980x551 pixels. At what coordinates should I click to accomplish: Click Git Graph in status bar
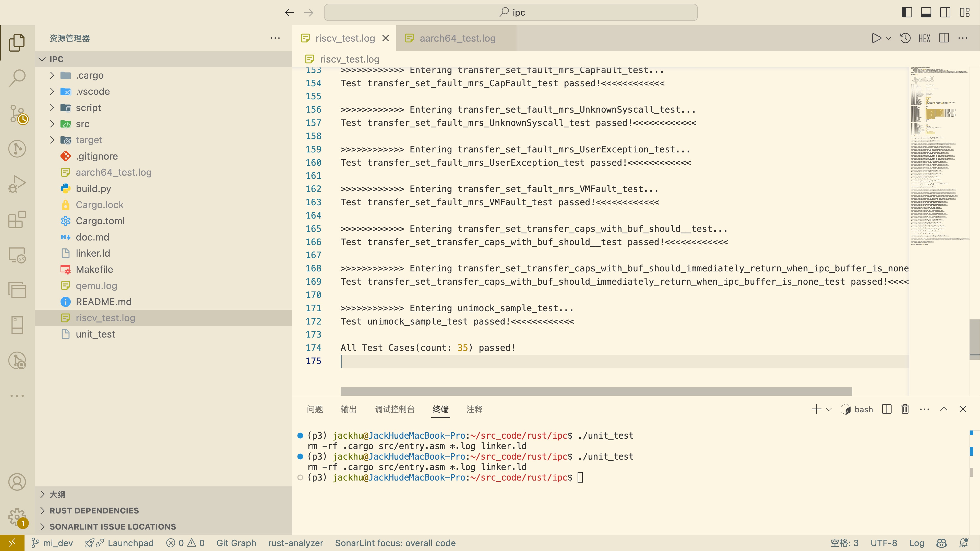[x=236, y=543]
